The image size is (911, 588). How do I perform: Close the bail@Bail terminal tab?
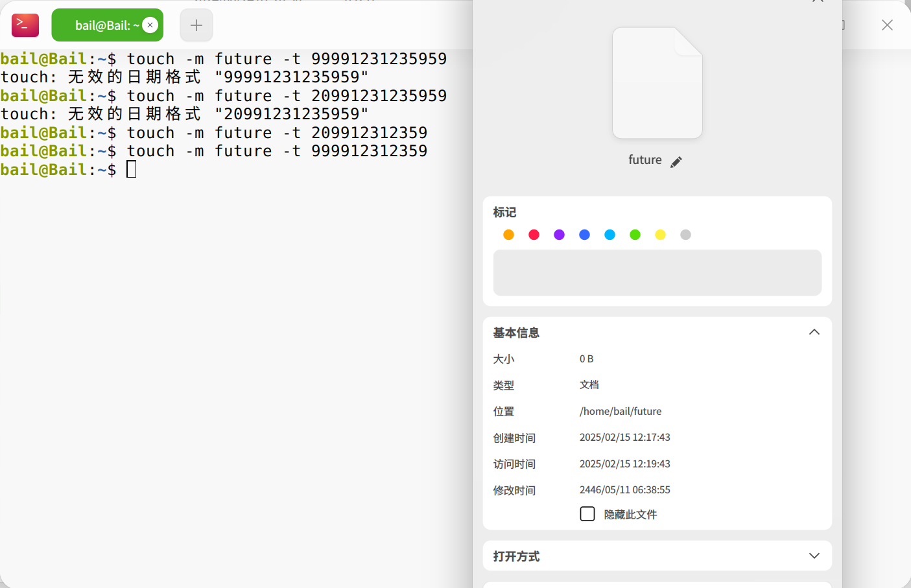[x=150, y=25]
